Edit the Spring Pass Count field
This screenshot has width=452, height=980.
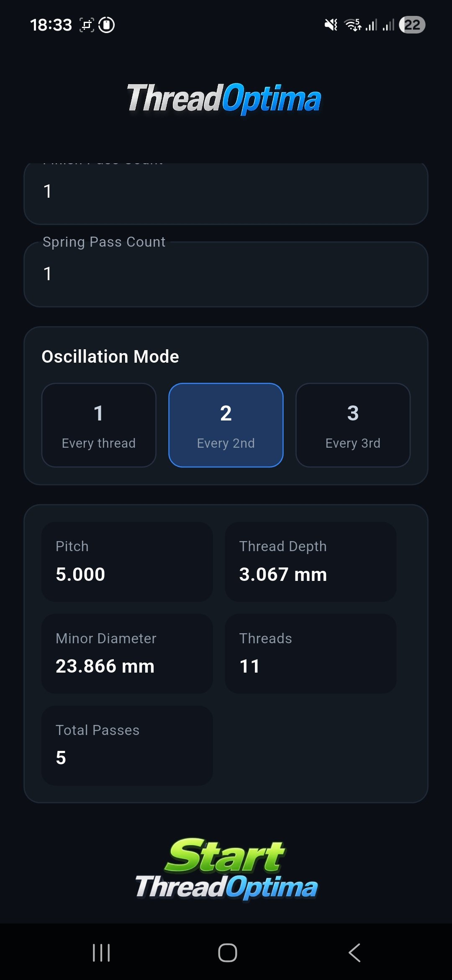point(226,274)
